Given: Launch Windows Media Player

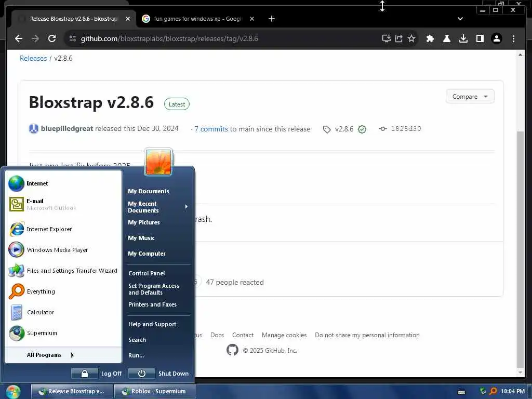Looking at the screenshot, I should click(63, 250).
